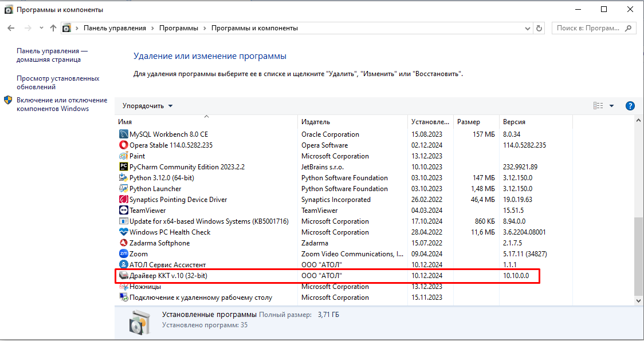
Task: Click the refresh button in the address bar
Action: tap(539, 28)
